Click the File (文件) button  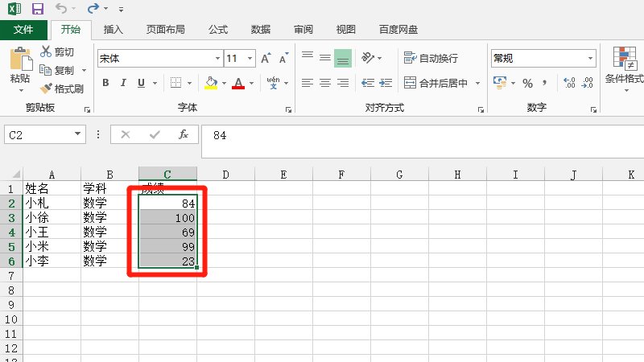(x=23, y=30)
